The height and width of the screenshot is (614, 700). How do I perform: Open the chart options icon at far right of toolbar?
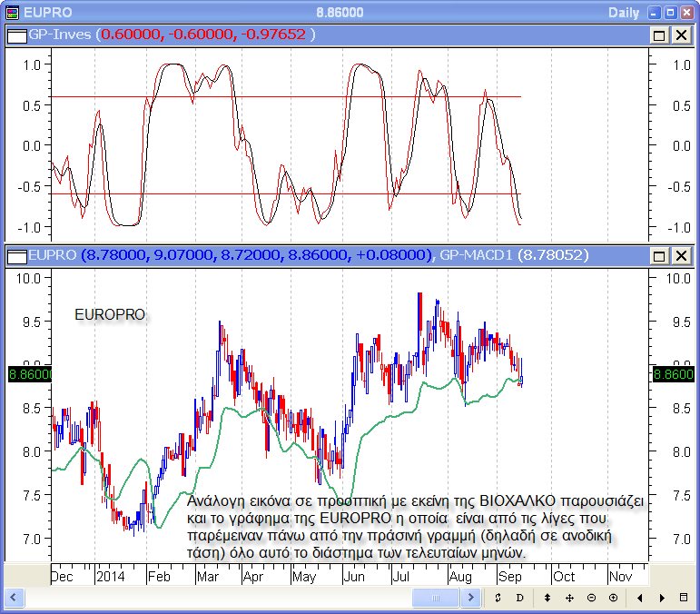[x=685, y=598]
